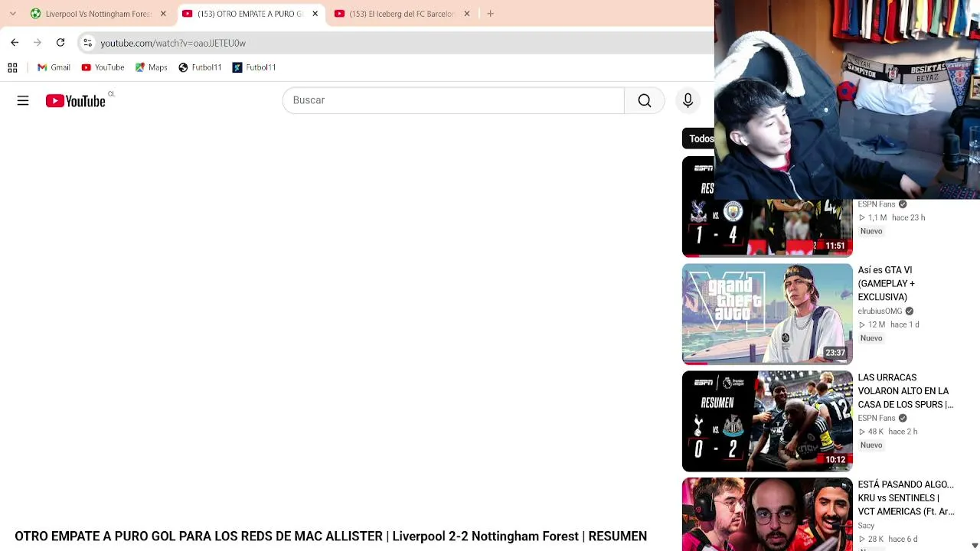Close the OTRO EMPATE A PURO GOL tab

(x=315, y=14)
